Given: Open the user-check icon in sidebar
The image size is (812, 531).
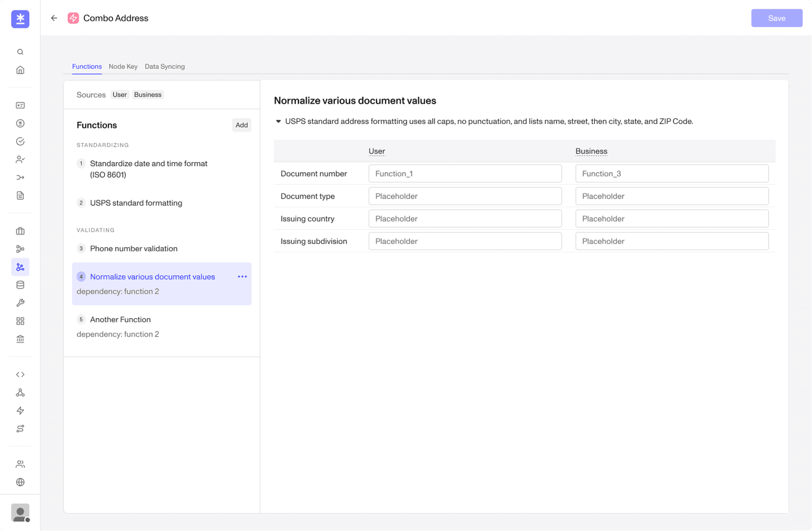Looking at the screenshot, I should (20, 159).
